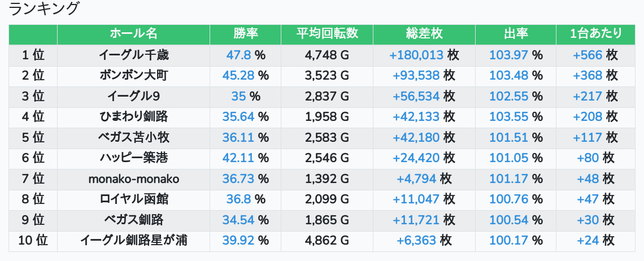Click the ホール名 column header
Viewport: 644px width, 261px height.
click(x=133, y=34)
